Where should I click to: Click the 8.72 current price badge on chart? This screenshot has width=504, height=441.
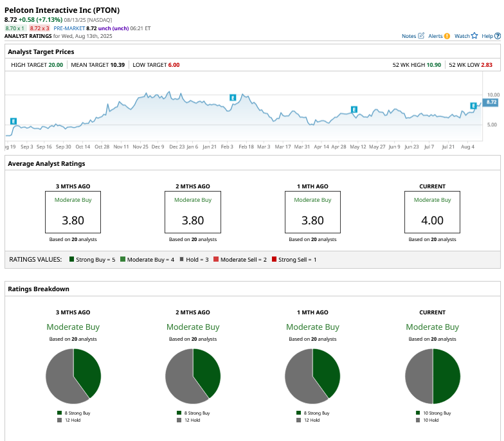point(491,102)
